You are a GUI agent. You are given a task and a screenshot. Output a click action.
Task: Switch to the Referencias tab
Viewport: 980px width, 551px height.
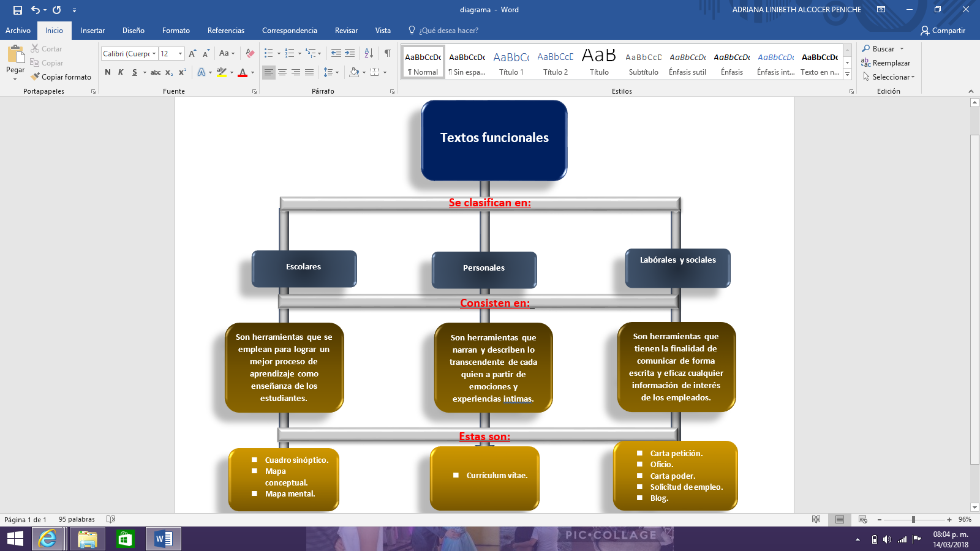click(x=225, y=30)
